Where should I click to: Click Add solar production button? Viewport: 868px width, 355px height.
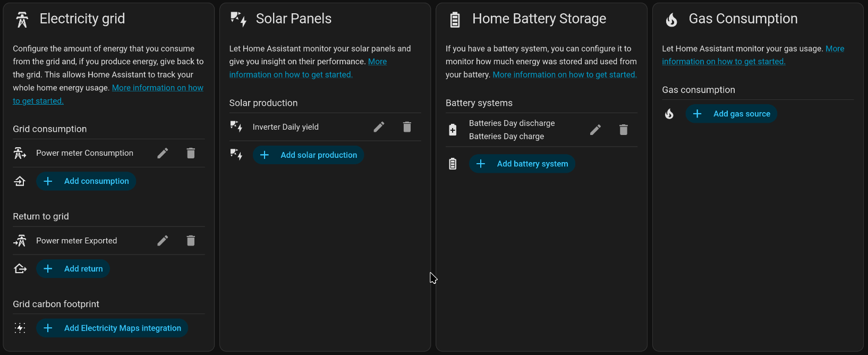308,155
